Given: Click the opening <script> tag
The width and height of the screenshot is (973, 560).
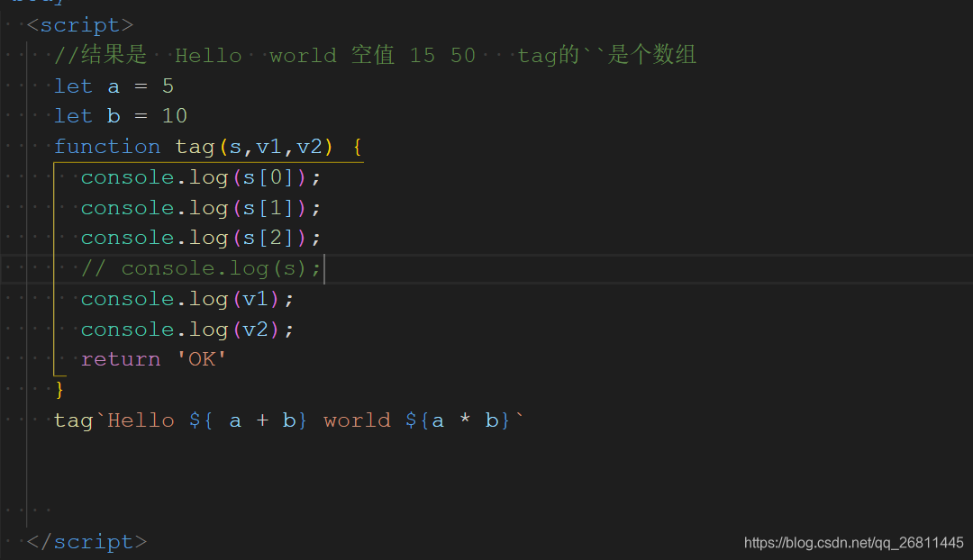Looking at the screenshot, I should (x=80, y=25).
